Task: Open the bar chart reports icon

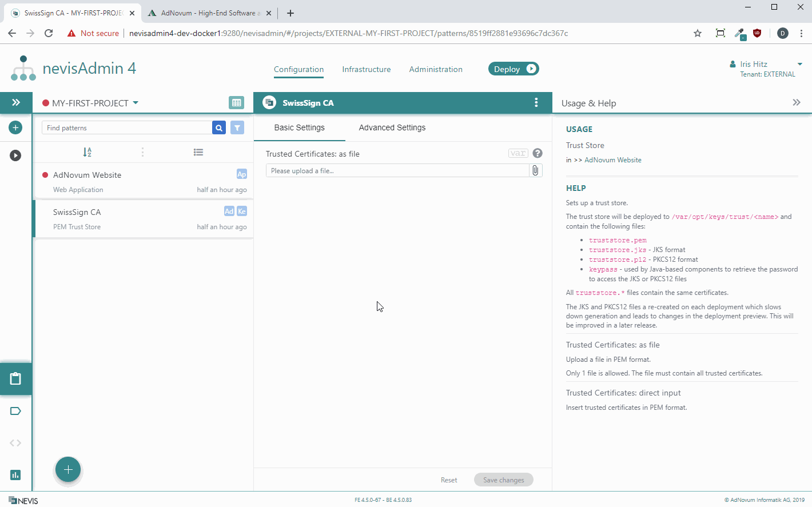Action: coord(15,475)
